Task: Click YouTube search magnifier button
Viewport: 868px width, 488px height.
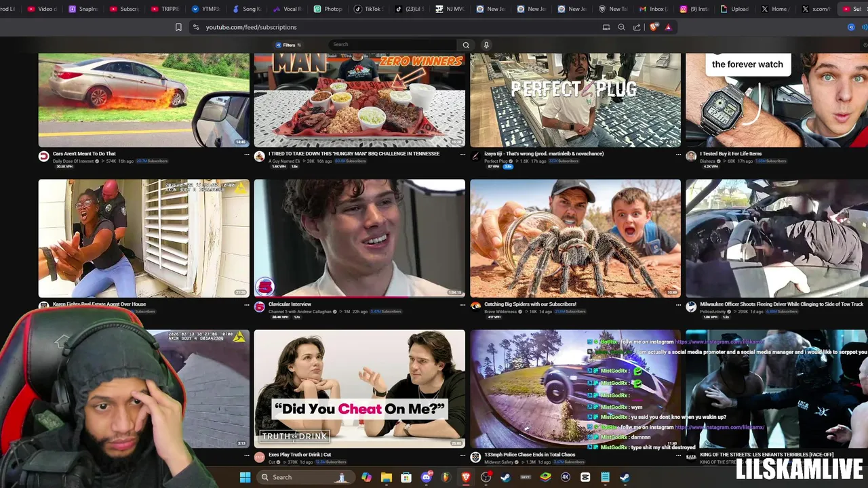Action: 466,45
